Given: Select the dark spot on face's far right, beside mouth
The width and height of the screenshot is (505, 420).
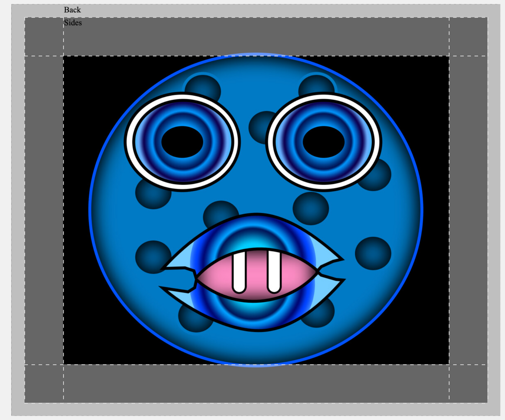Looking at the screenshot, I should pos(373,253).
